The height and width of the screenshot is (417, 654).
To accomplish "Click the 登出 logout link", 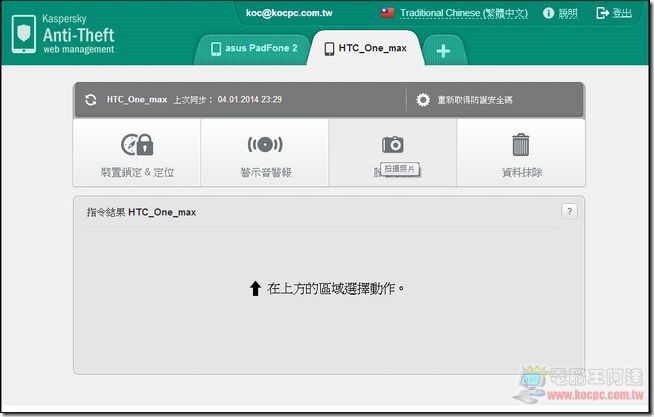I will click(622, 13).
